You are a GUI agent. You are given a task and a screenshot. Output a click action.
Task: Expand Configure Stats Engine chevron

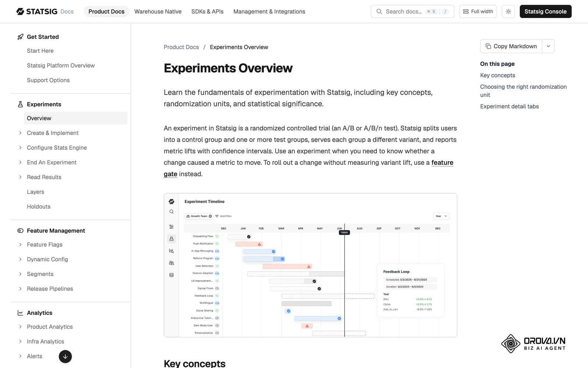(20, 148)
